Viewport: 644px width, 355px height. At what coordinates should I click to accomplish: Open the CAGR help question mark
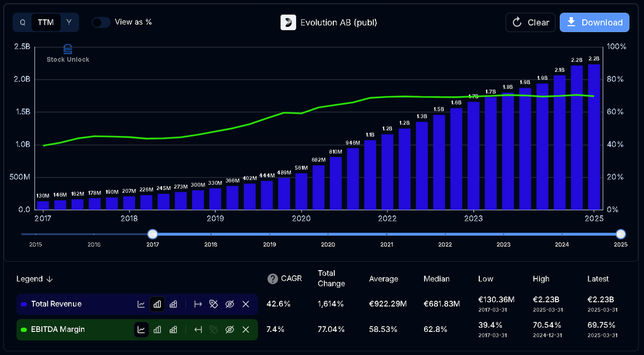pos(273,279)
